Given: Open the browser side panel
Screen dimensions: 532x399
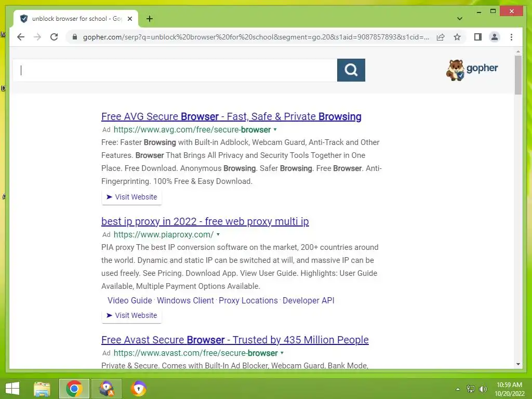Looking at the screenshot, I should [478, 37].
